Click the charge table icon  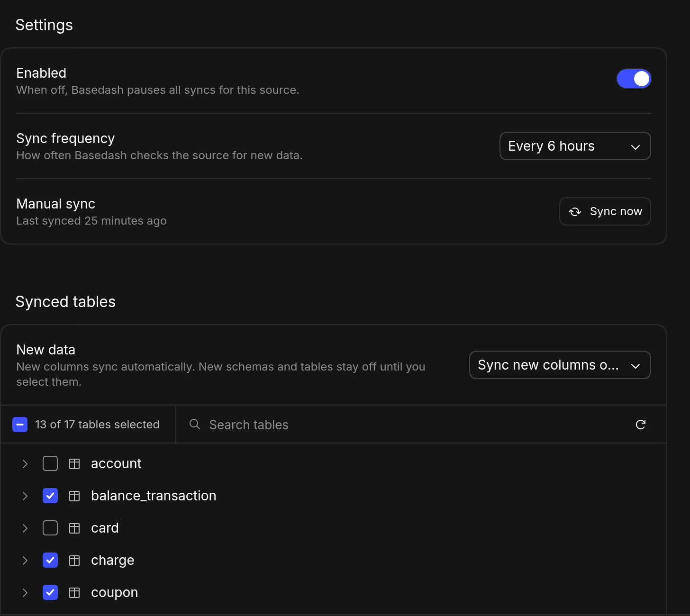point(74,561)
